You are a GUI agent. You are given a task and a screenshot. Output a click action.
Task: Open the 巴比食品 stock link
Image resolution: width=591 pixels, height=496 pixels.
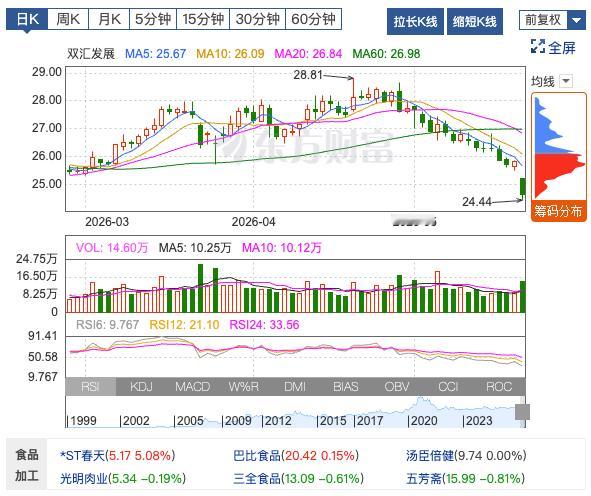pyautogui.click(x=257, y=456)
